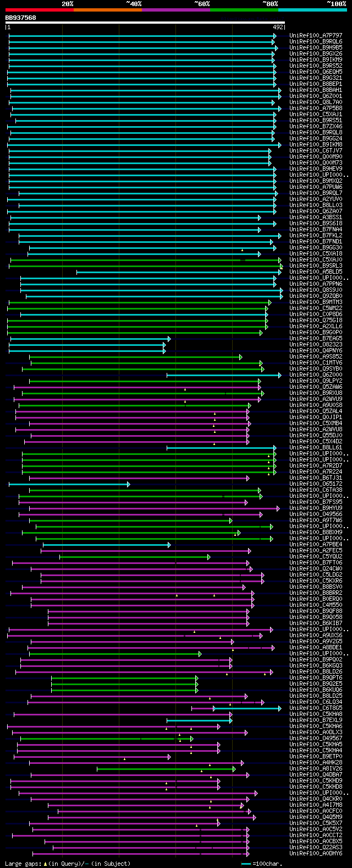The width and height of the screenshot is (352, 868).
Task: Open the UniRef100_B9GG24 hit
Action: click(316, 138)
